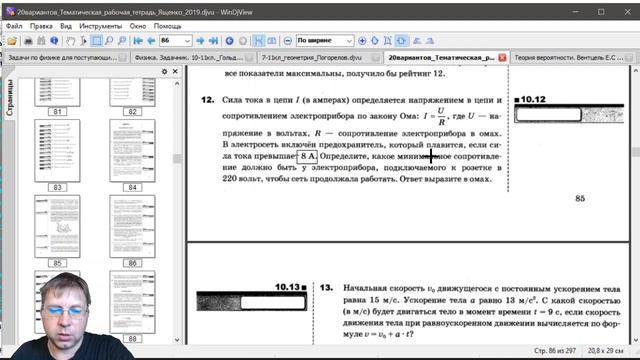The height and width of the screenshot is (360, 640).
Task: Open the page 85 thumbnail
Action: click(x=58, y=226)
